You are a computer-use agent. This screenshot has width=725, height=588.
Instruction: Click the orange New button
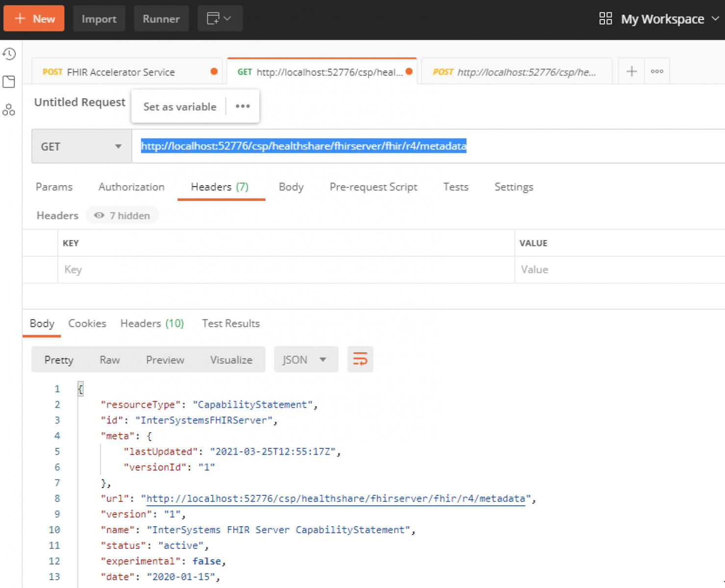(34, 19)
